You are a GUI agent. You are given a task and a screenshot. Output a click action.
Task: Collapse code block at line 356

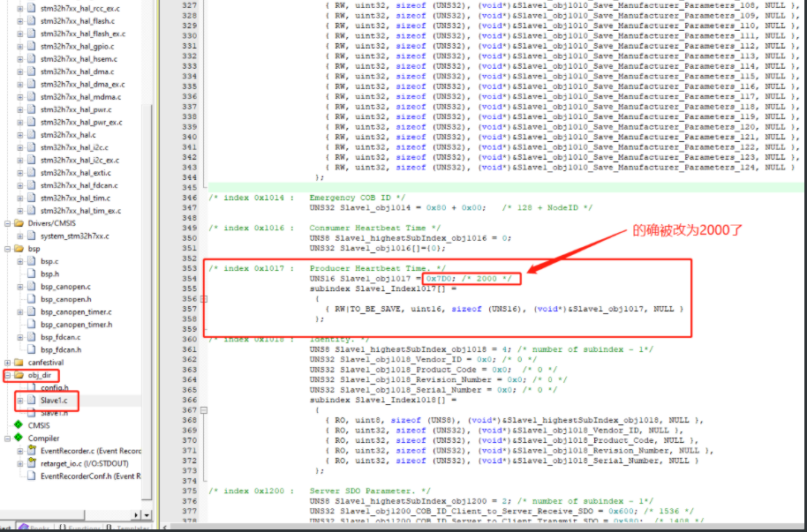point(204,298)
